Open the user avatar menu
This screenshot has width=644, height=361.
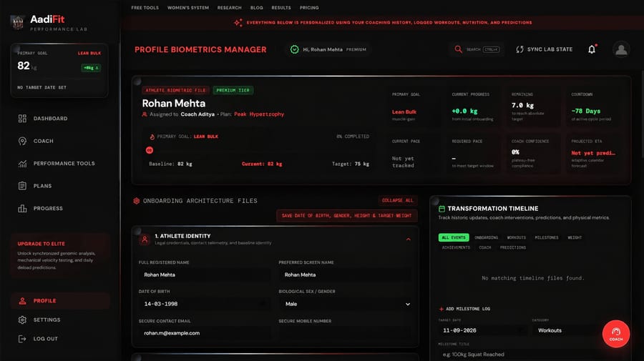tap(621, 49)
